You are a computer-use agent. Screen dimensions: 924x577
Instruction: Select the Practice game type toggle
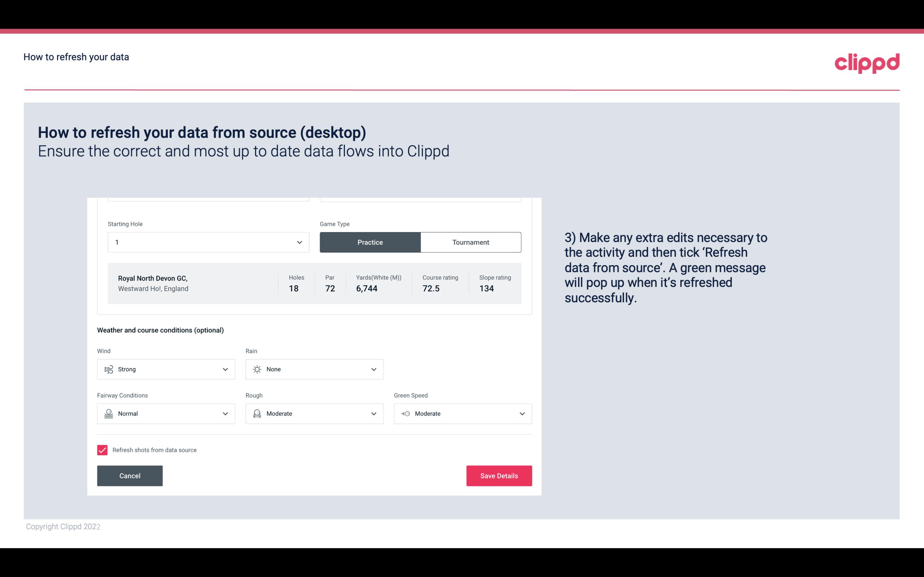coord(370,242)
